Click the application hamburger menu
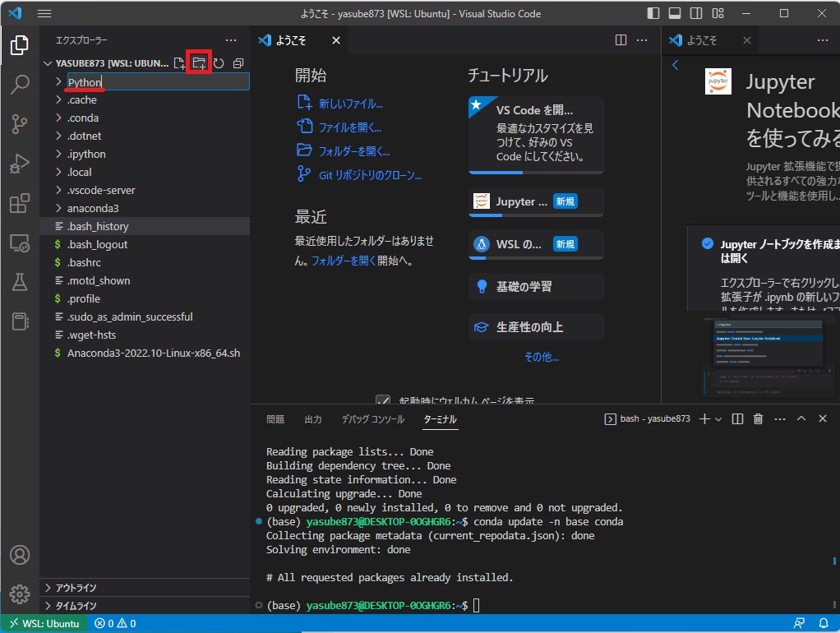The image size is (840, 633). pos(44,13)
